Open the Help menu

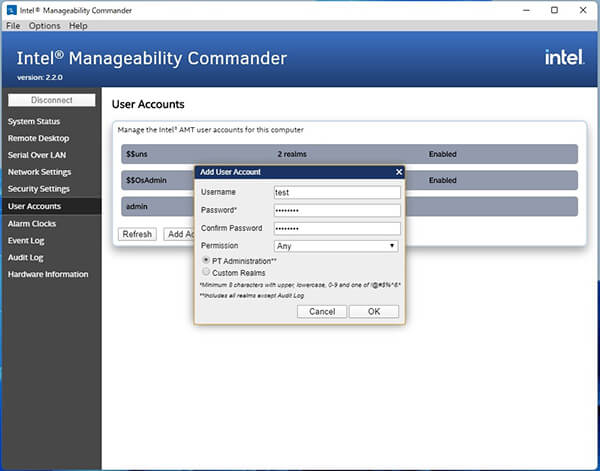click(x=78, y=26)
